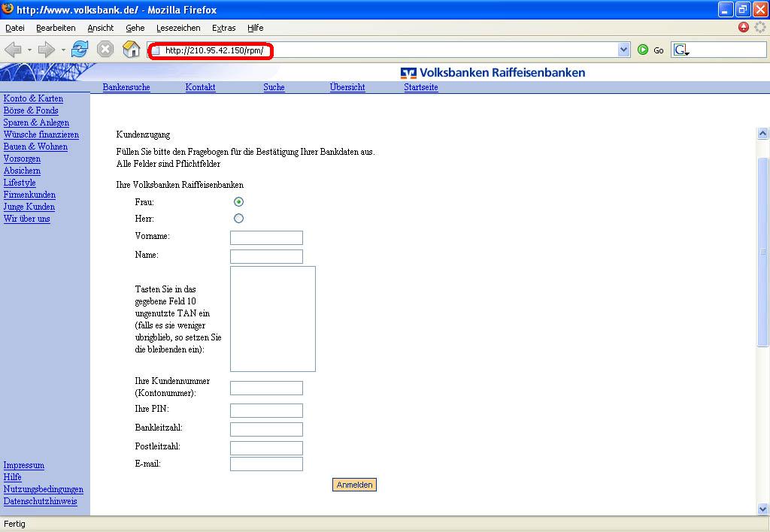Click the Kundenzugang heading text

[x=143, y=135]
